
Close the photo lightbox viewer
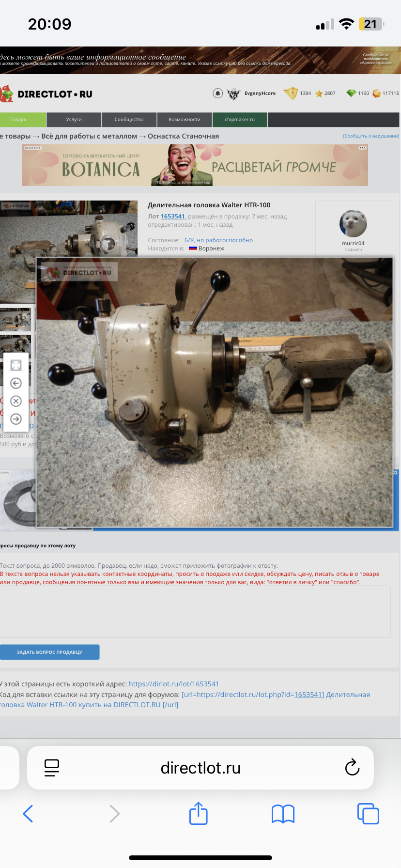[x=16, y=401]
